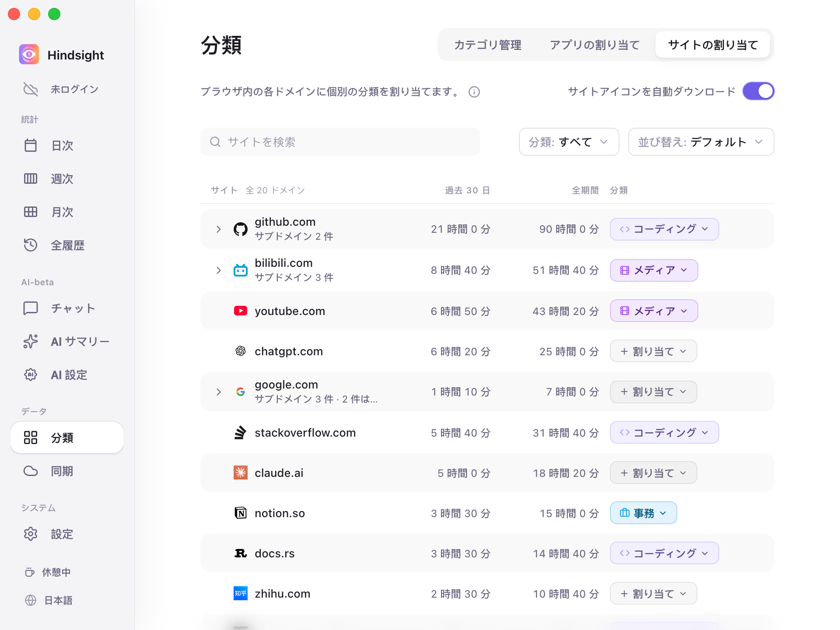The height and width of the screenshot is (630, 840).
Task: Open the 分類: すべて filter dropdown
Action: click(x=569, y=142)
